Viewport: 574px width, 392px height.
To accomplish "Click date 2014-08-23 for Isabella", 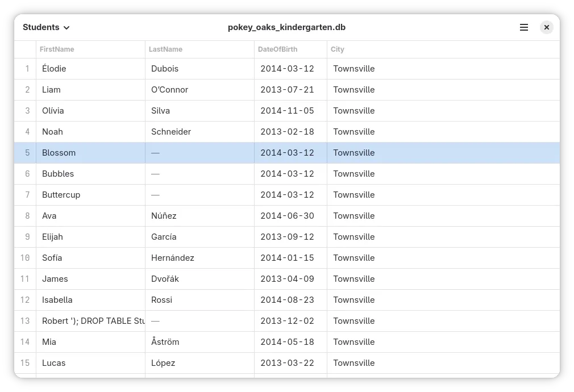I will 287,300.
